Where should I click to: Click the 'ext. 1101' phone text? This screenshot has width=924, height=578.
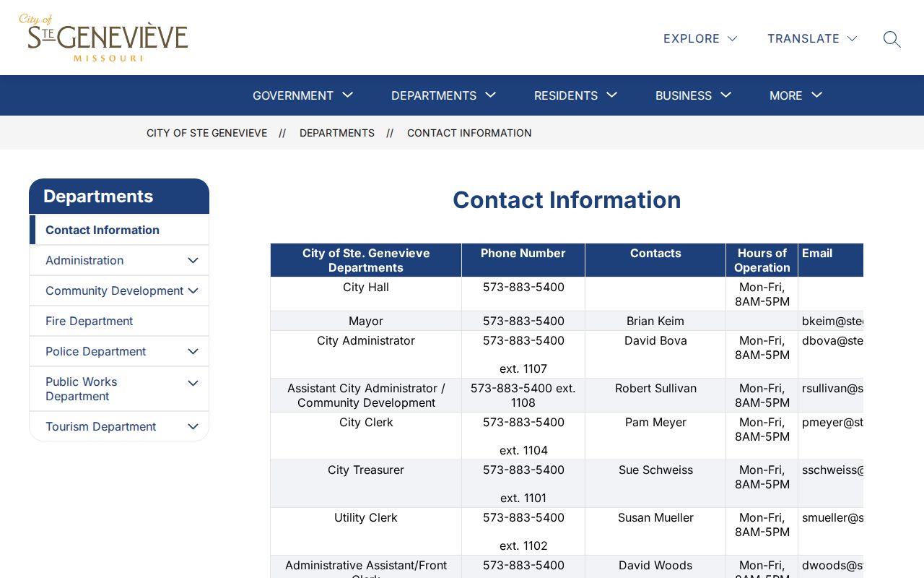[523, 498]
